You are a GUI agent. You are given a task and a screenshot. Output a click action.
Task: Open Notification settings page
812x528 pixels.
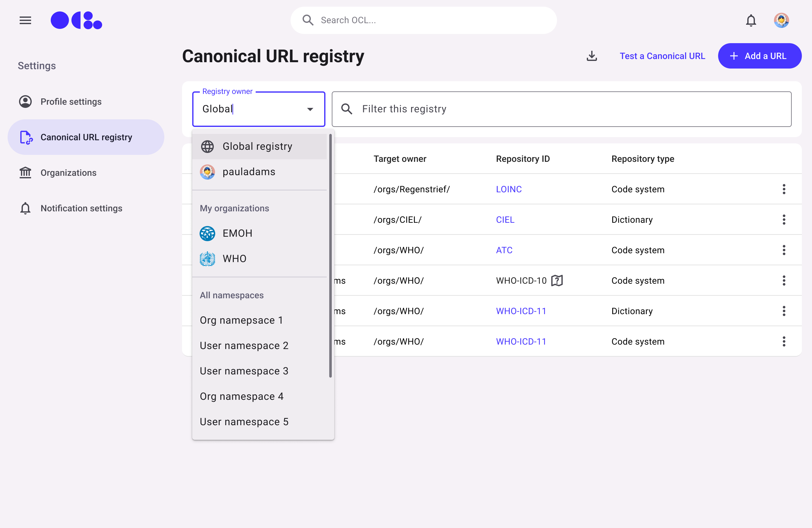(x=81, y=208)
